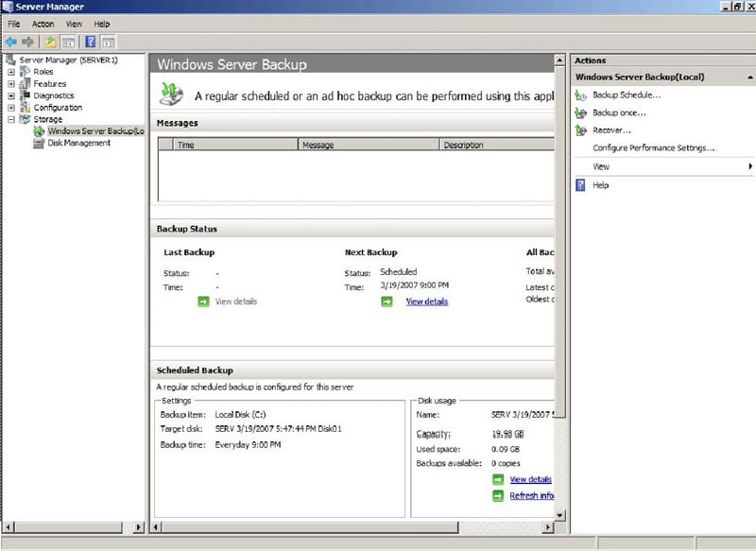Expand the Diagnostics tree node
The height and width of the screenshot is (551, 756).
pos(10,95)
